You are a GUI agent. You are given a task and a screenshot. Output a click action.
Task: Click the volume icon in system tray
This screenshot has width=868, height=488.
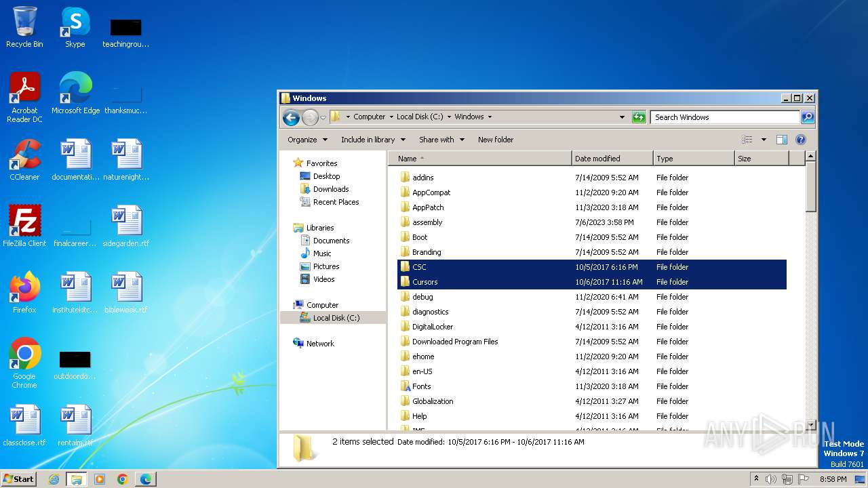point(771,479)
